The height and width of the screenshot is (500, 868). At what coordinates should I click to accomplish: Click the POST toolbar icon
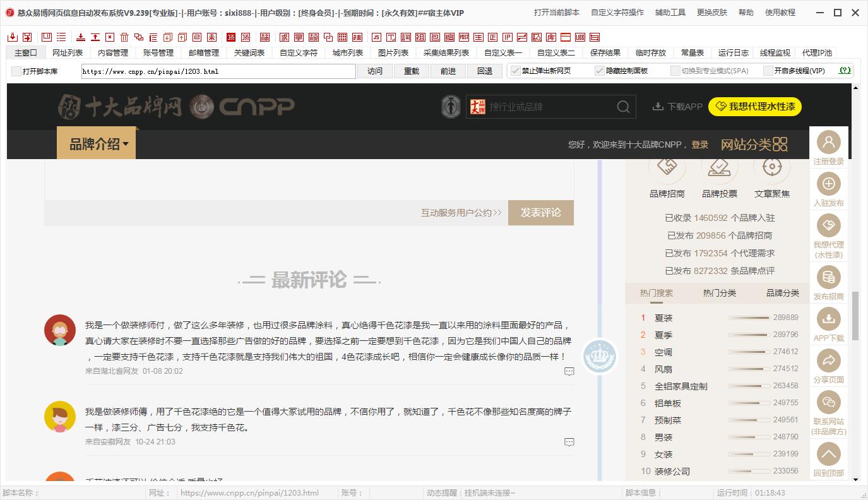[x=464, y=37]
